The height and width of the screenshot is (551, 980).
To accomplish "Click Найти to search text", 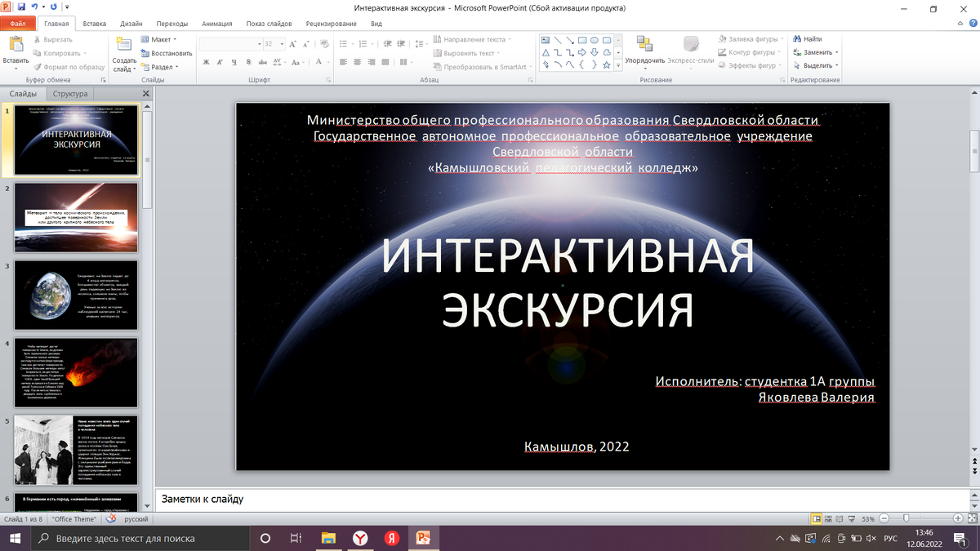I will [806, 39].
